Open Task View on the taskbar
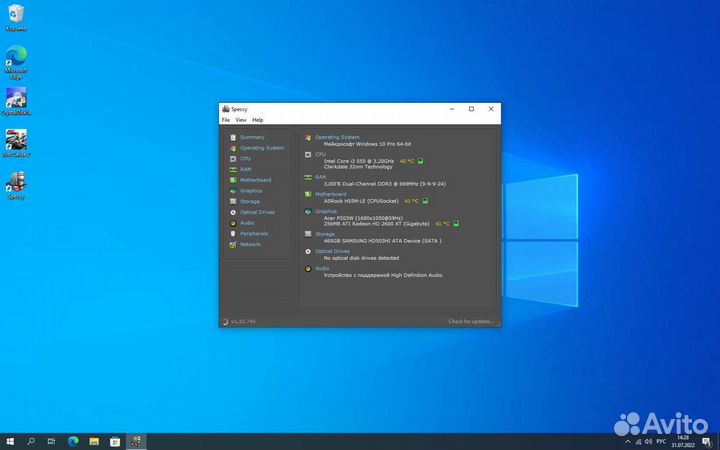 (51, 442)
